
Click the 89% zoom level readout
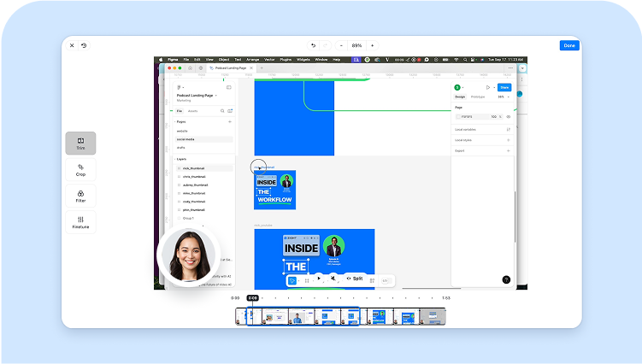pos(356,45)
